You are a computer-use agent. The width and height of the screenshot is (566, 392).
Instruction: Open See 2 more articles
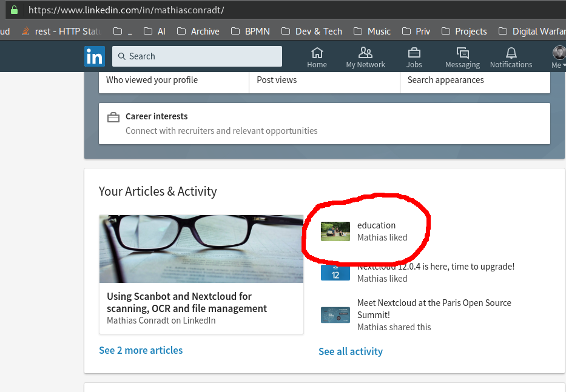[x=141, y=350]
